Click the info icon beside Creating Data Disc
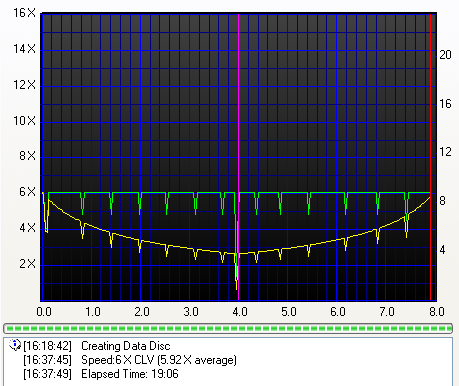Image resolution: width=459 pixels, height=386 pixels. [15, 345]
